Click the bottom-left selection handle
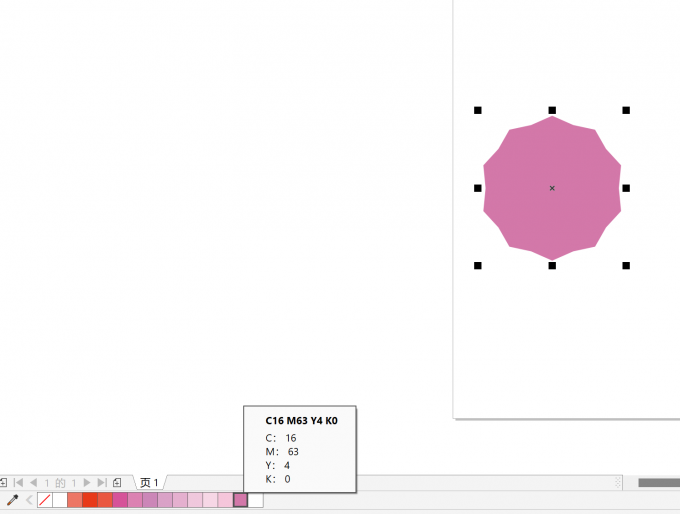This screenshot has height=514, width=680. click(477, 265)
